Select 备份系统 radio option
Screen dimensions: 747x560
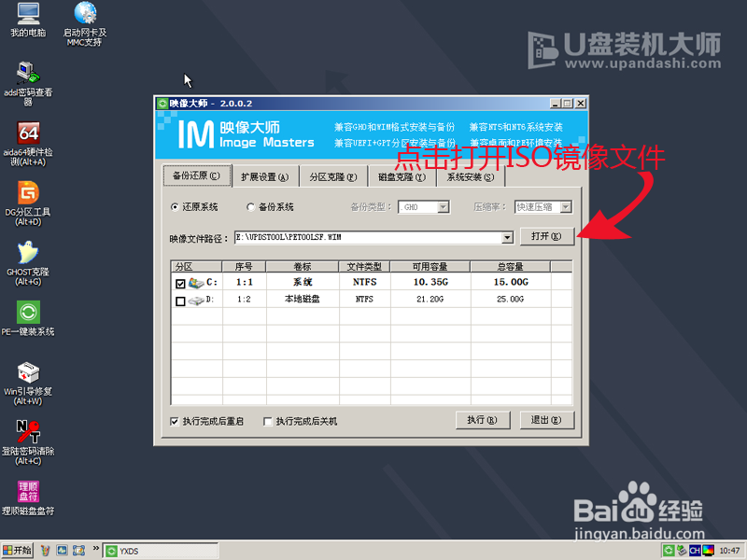(250, 207)
